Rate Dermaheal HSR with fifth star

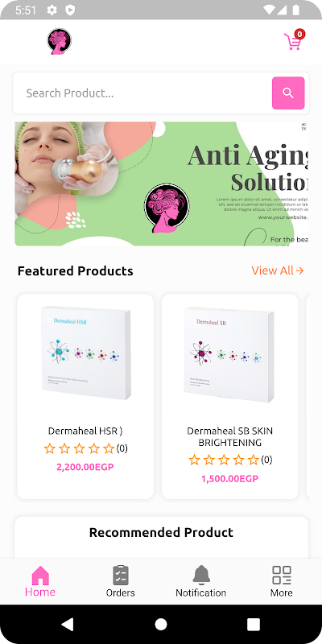tap(109, 448)
